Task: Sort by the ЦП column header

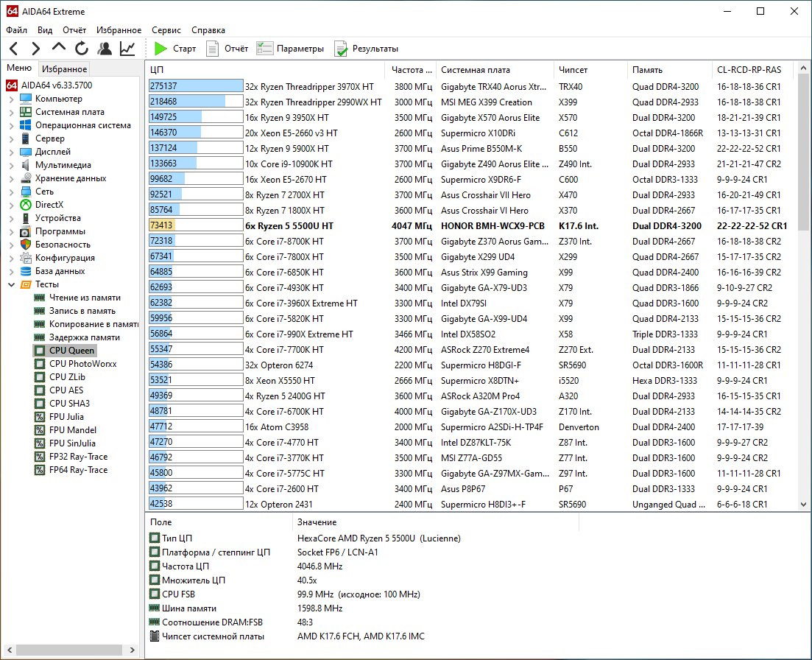Action: 265,70
